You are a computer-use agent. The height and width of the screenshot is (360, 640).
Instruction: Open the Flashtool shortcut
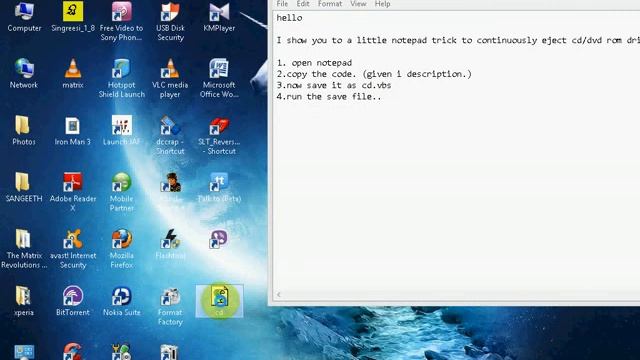point(170,244)
